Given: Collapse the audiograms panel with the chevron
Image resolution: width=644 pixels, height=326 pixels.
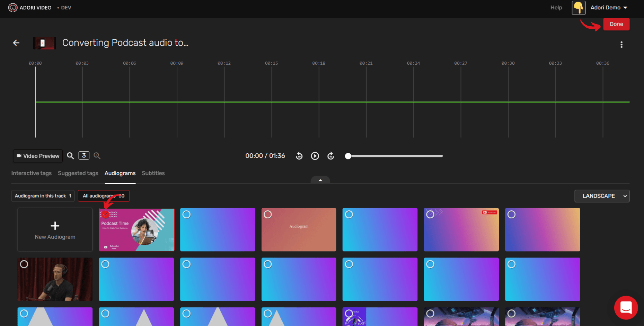Looking at the screenshot, I should pyautogui.click(x=320, y=180).
